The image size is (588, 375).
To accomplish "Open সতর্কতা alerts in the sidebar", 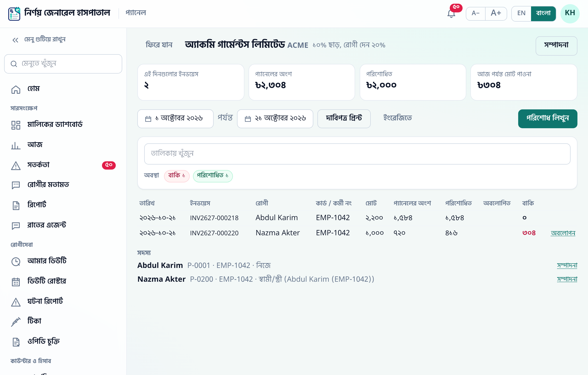I will click(x=63, y=165).
